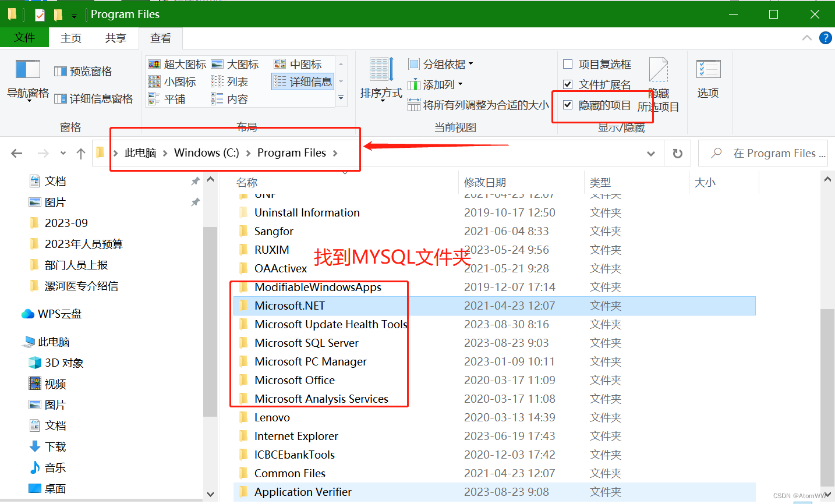835x504 pixels.
Task: Expand chevron after Windows (C:) breadcrumb
Action: point(249,153)
